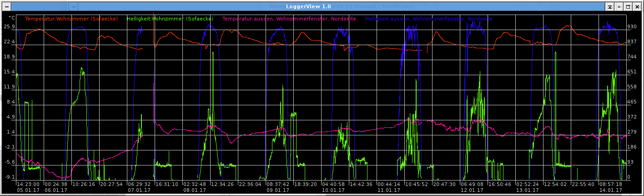Click the 465 value on brightness axis
644x196 pixels.
click(x=632, y=102)
